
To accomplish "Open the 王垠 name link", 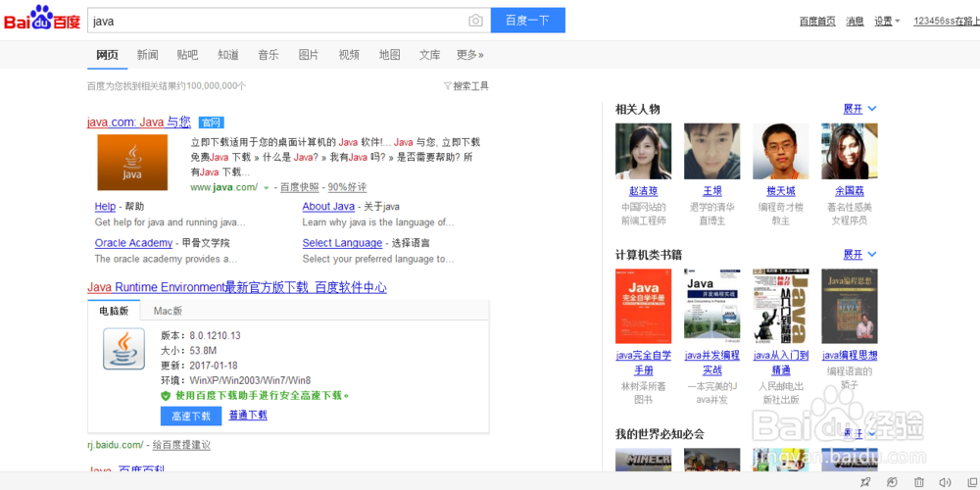I will 711,191.
